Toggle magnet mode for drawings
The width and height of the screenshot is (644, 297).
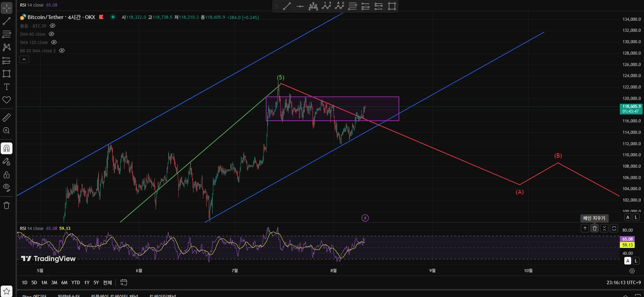point(7,148)
